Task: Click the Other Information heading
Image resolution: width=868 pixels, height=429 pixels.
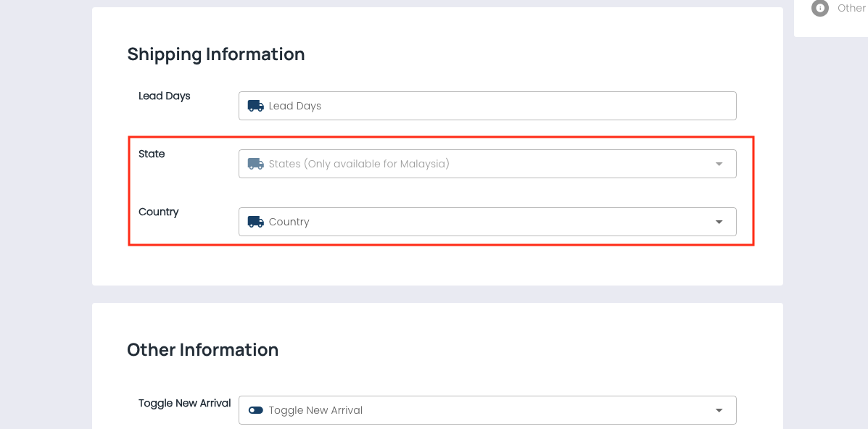Action: [x=203, y=350]
